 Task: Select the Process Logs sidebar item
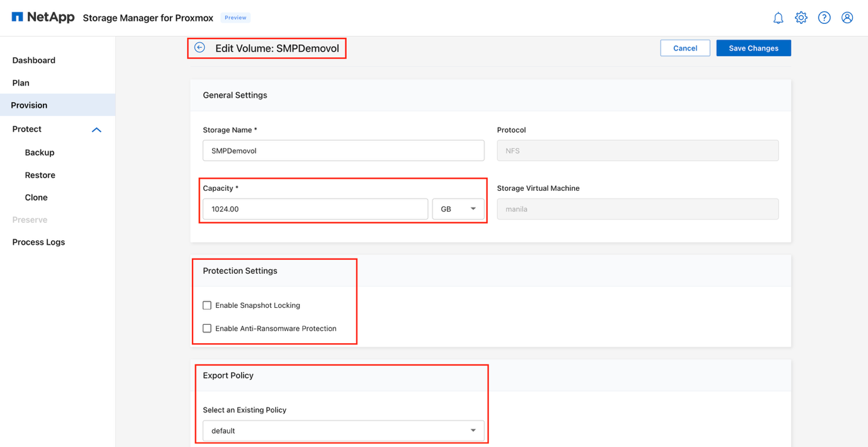point(38,242)
